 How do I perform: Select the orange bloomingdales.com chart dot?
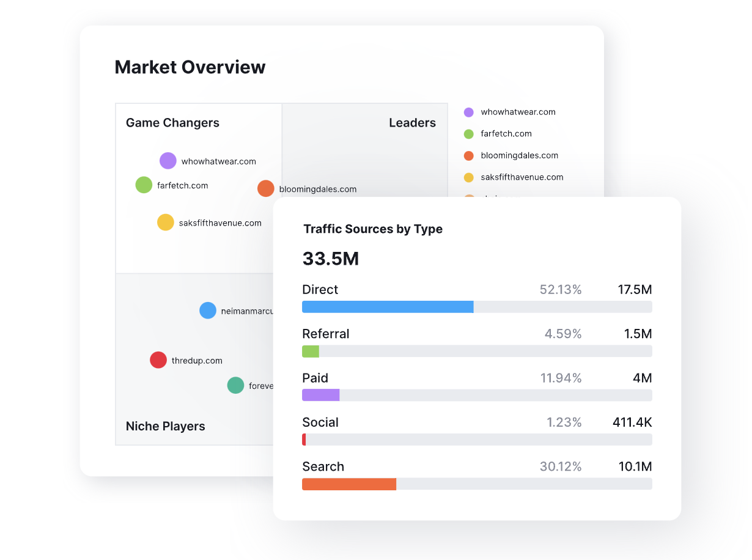coord(265,188)
